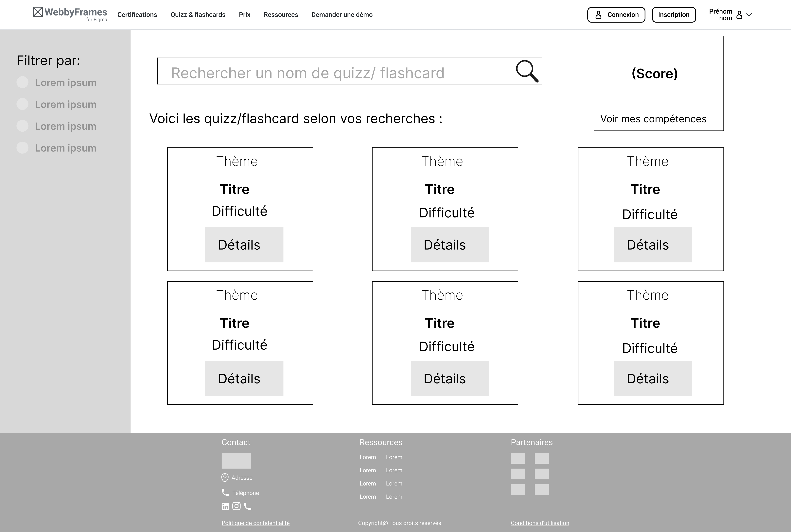Click the phone icon next to Instagram

point(248,507)
